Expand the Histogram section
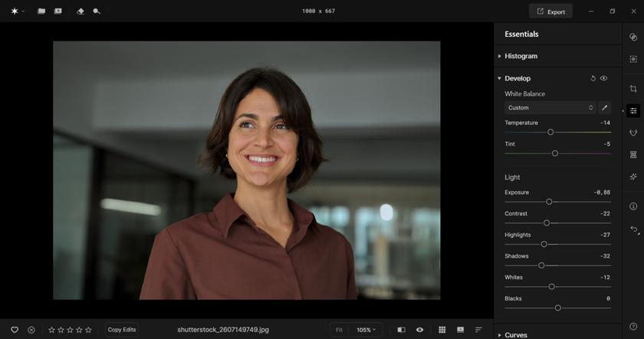This screenshot has width=644, height=339. [x=521, y=56]
